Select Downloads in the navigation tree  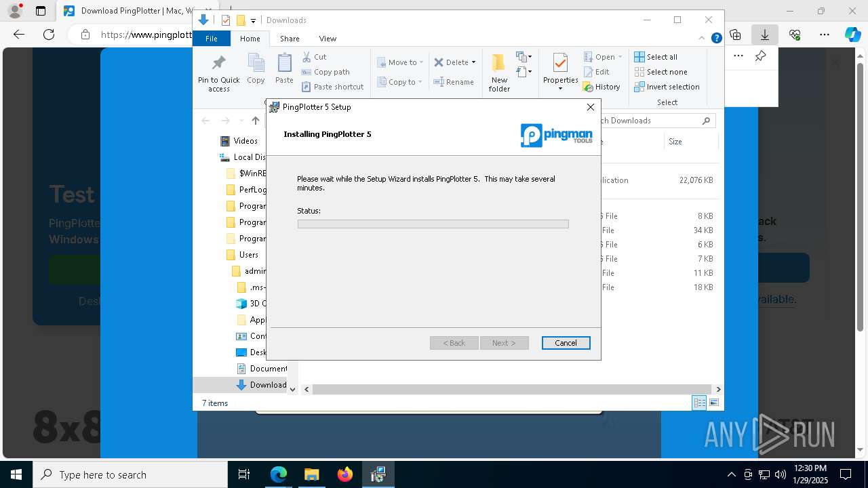(261, 385)
